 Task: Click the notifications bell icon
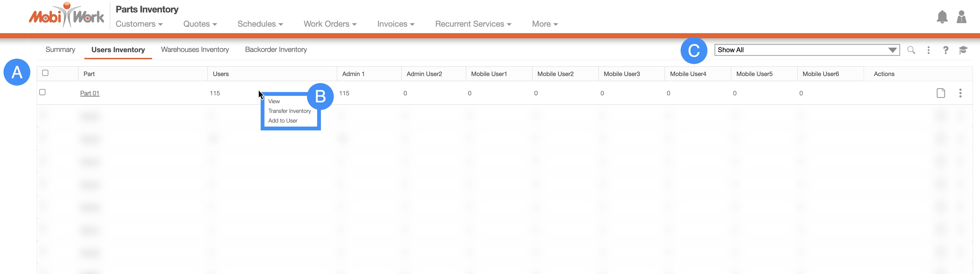point(942,17)
